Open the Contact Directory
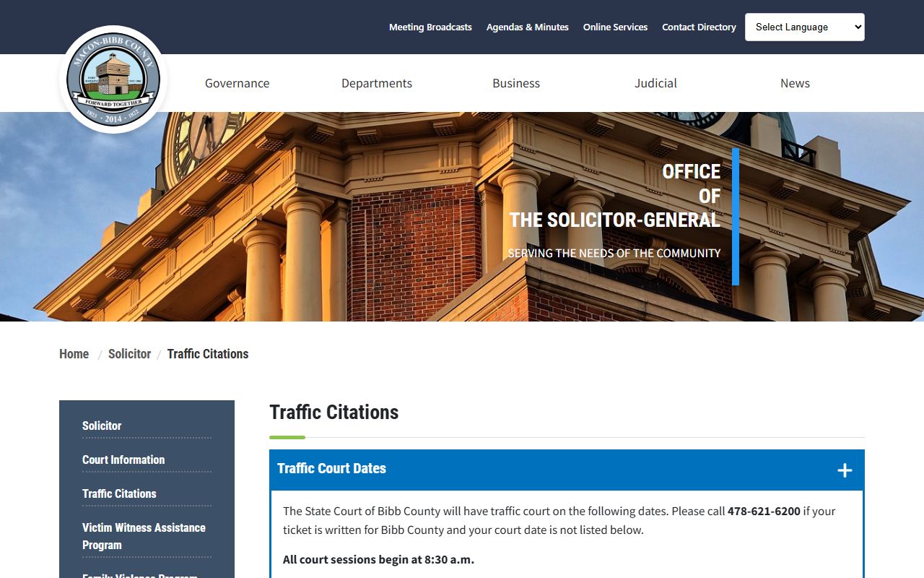924x578 pixels. pos(699,27)
